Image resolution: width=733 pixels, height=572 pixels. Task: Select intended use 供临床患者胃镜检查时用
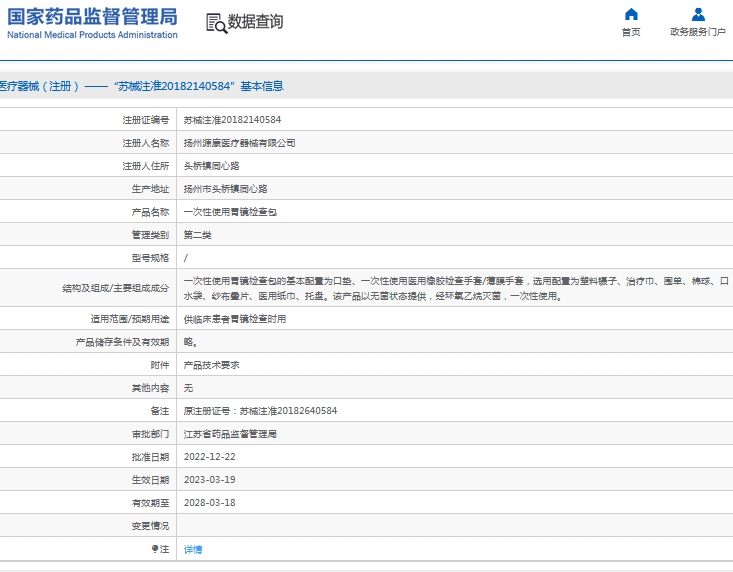coord(235,319)
